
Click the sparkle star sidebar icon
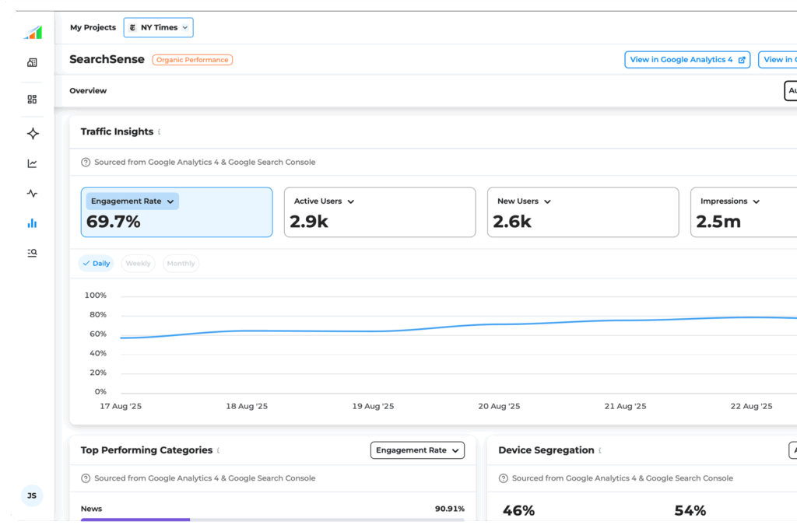pyautogui.click(x=32, y=134)
